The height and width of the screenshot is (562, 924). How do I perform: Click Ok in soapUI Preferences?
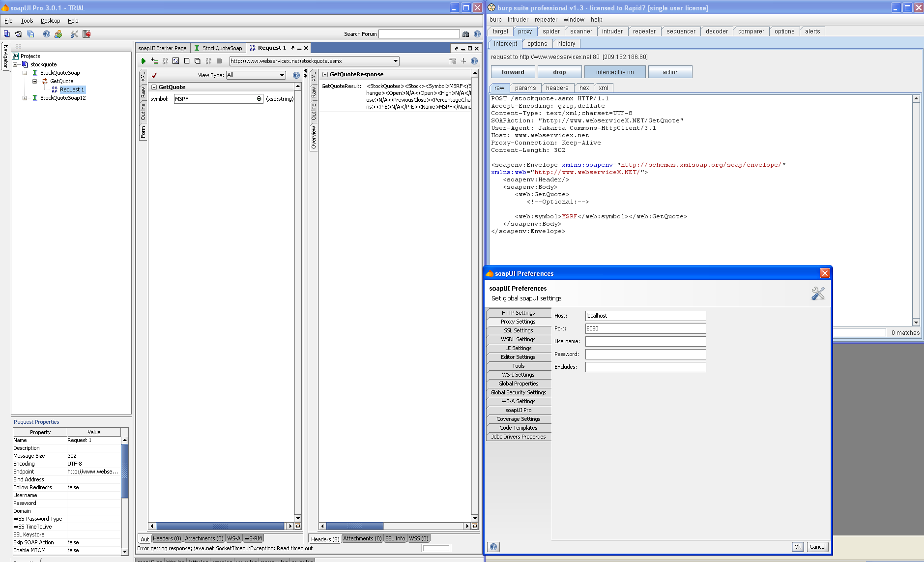[x=797, y=547]
